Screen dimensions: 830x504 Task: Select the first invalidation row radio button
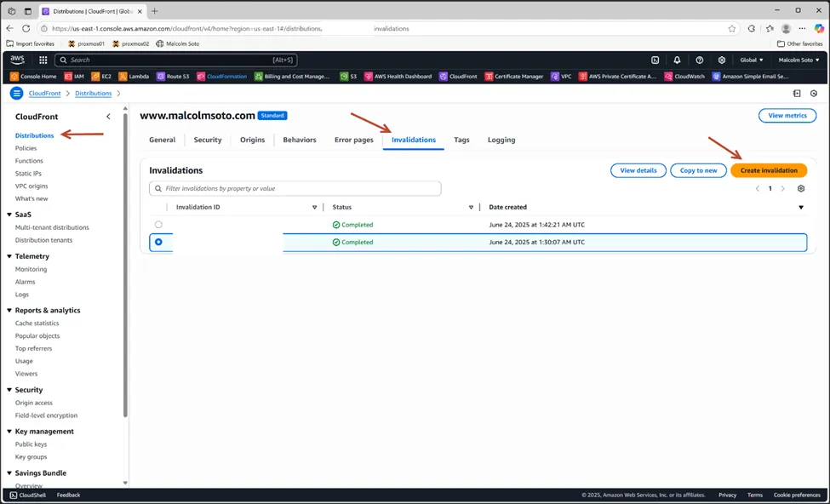(159, 224)
